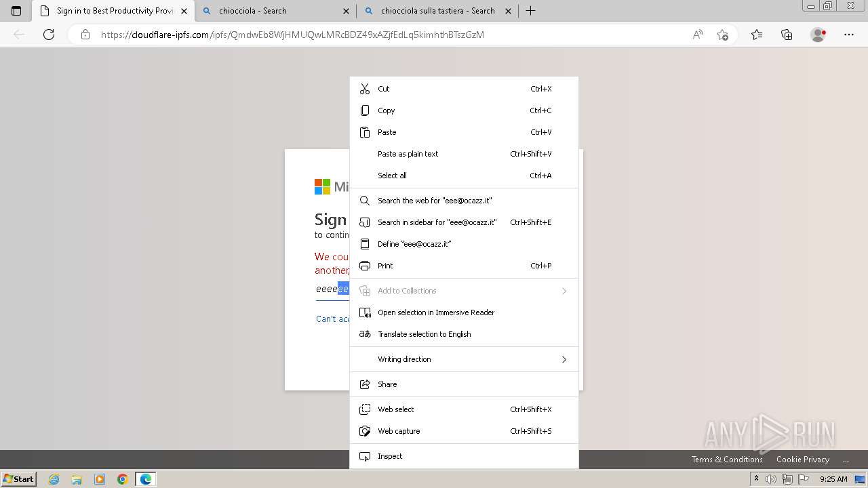Open a new tab with plus icon
Image resolution: width=868 pixels, height=488 pixels.
(x=531, y=11)
